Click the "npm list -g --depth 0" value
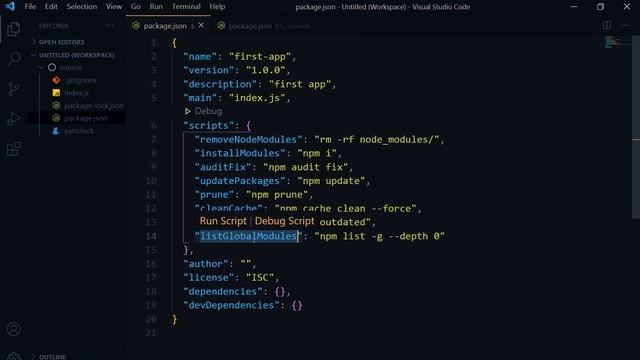The width and height of the screenshot is (640, 360). (380, 236)
